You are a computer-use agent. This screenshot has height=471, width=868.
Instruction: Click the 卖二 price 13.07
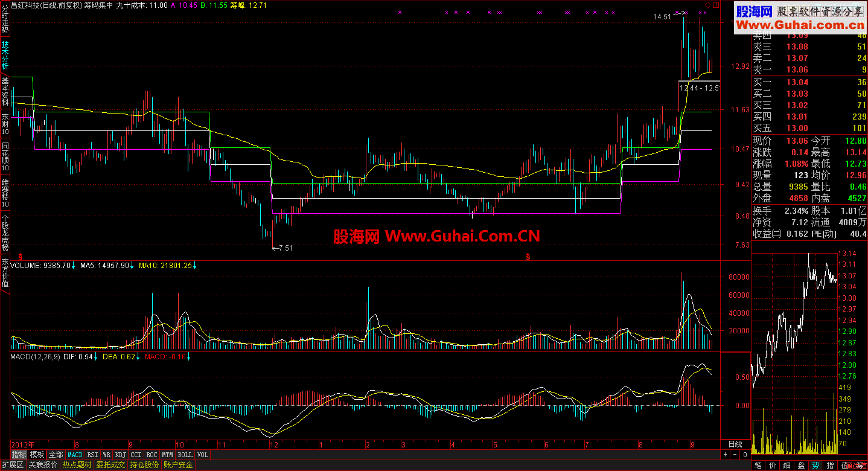tap(797, 58)
